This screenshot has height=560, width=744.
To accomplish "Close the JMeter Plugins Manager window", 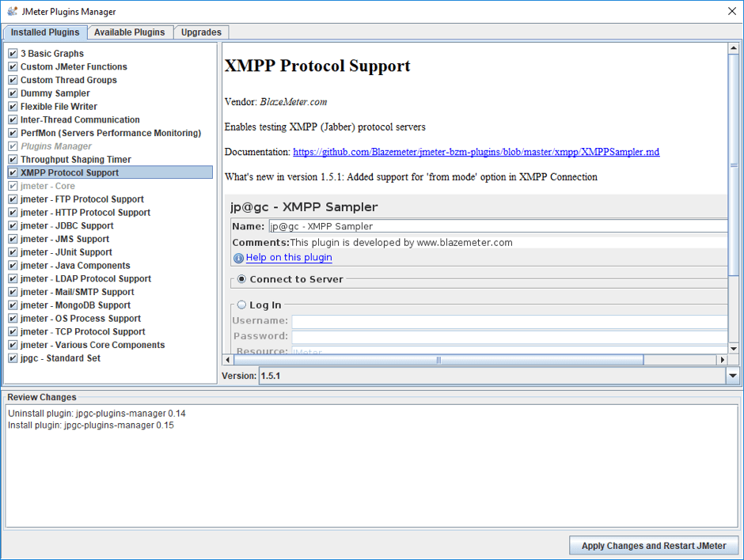I will pos(732,11).
